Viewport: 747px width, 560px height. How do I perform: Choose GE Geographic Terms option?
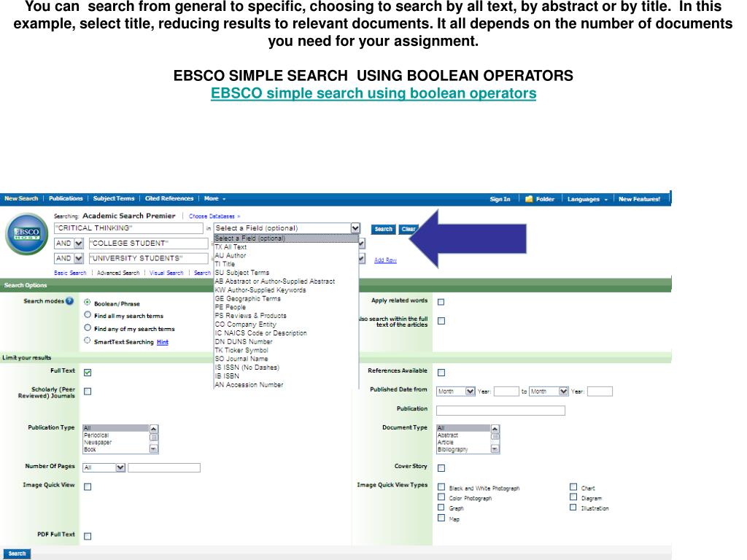click(x=286, y=298)
